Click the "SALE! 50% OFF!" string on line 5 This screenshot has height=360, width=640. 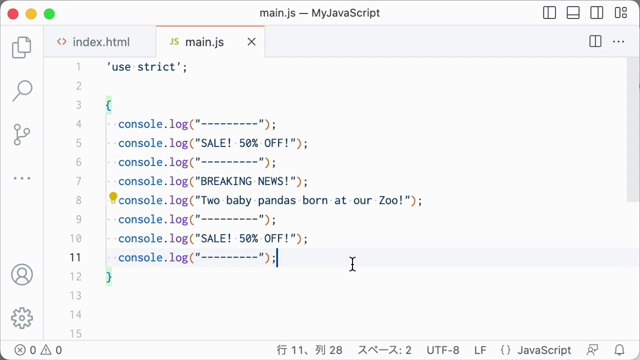tap(245, 143)
